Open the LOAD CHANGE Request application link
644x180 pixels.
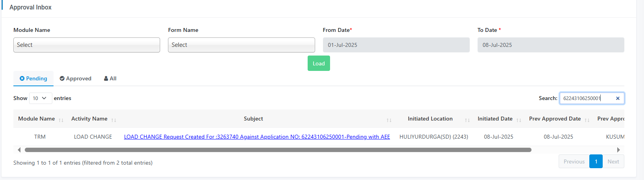(x=257, y=137)
